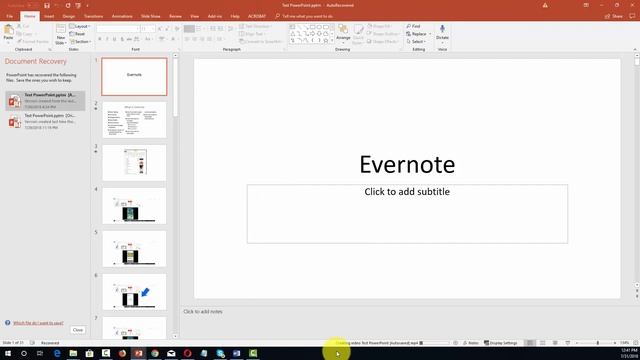Toggle Underline formatting in Font group
Viewport: 640px width, 360px height.
(114, 39)
